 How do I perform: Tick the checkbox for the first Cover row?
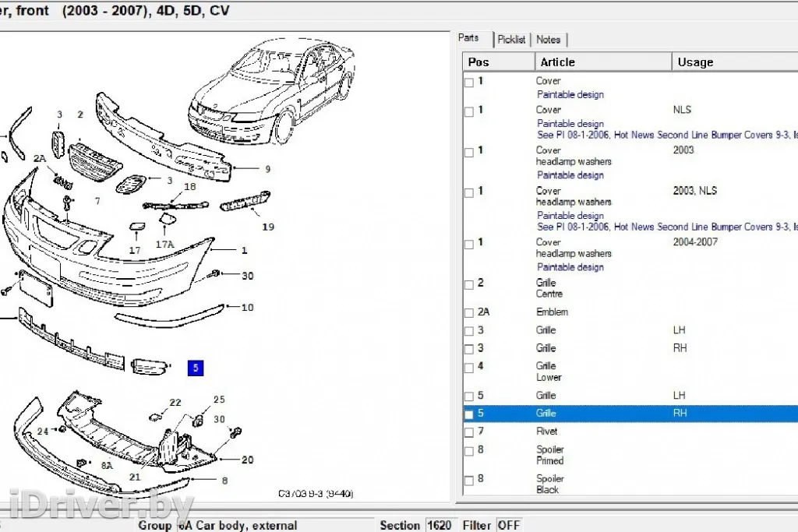click(469, 83)
